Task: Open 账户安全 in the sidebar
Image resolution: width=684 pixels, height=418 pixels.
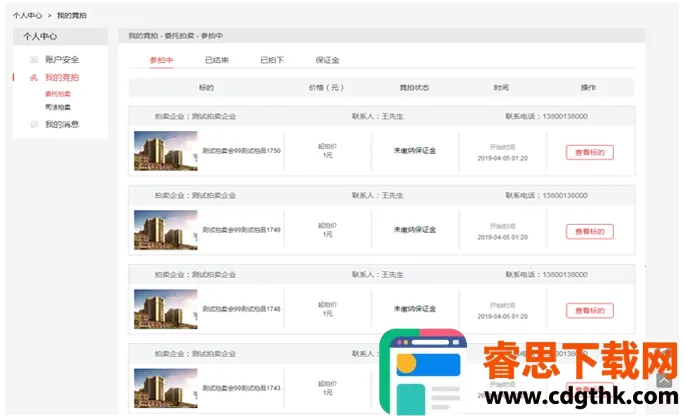Action: pyautogui.click(x=62, y=60)
